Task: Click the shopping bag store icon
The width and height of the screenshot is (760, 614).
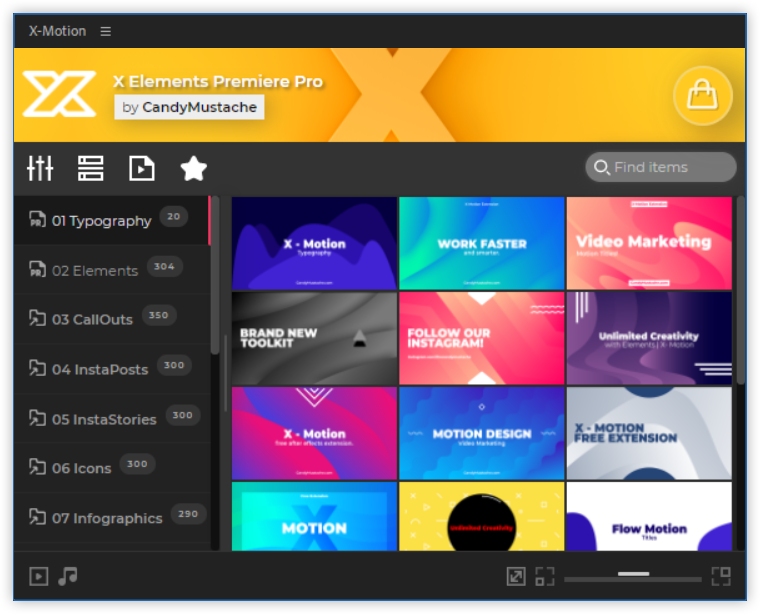Action: pyautogui.click(x=702, y=95)
